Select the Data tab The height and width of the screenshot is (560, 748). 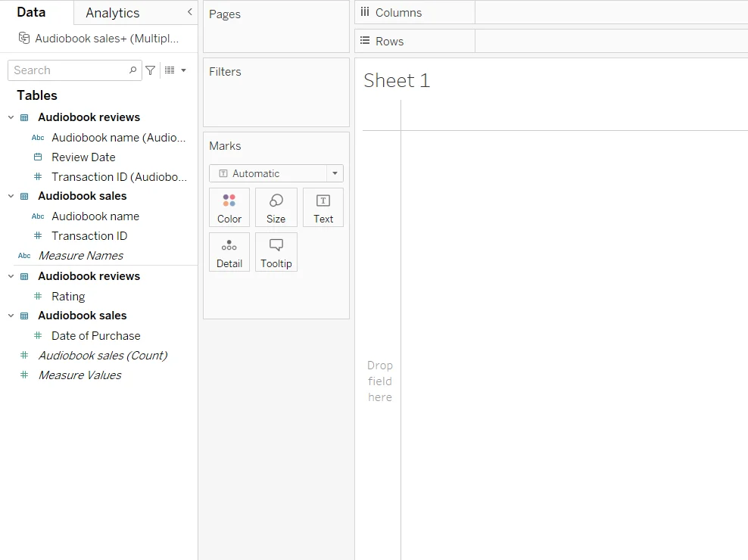31,13
